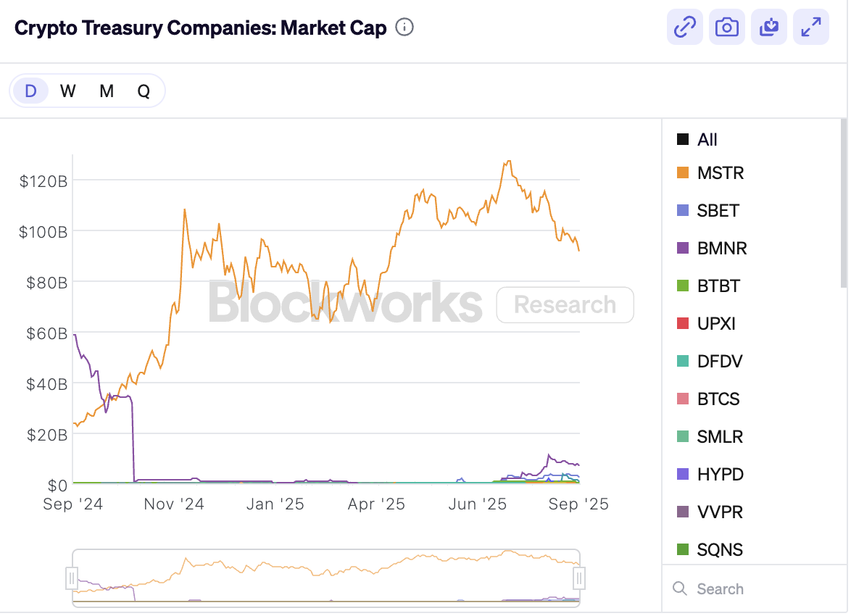Click the right range slider handle
Screen dimensions: 851x616
click(x=579, y=578)
